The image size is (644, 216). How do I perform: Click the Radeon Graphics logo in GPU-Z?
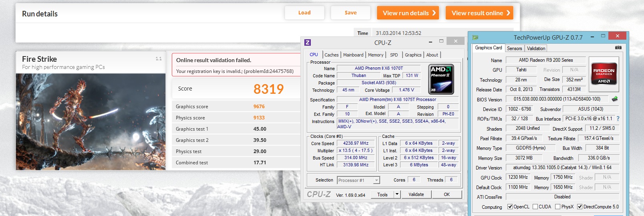(604, 73)
